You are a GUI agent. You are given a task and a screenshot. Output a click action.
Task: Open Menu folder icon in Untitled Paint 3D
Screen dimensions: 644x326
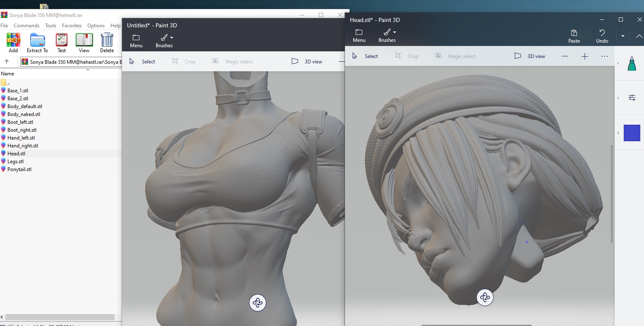coord(136,41)
